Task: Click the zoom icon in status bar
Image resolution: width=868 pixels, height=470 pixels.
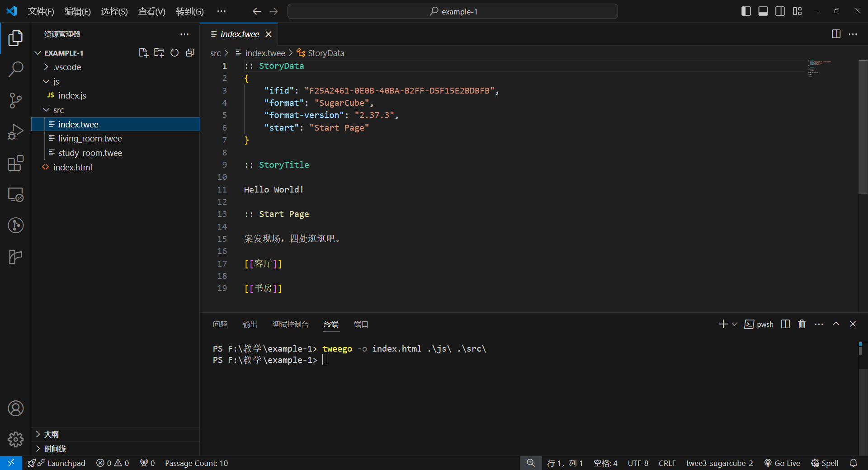Action: 531,463
